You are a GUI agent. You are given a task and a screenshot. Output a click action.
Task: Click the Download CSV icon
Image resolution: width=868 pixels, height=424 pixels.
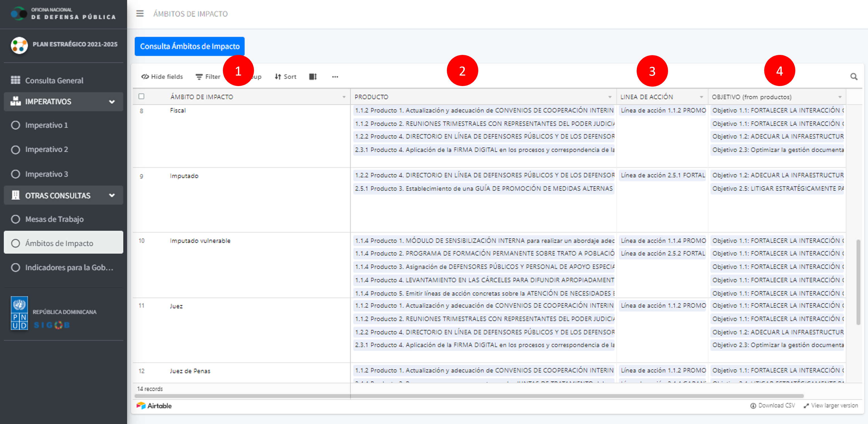(x=753, y=406)
